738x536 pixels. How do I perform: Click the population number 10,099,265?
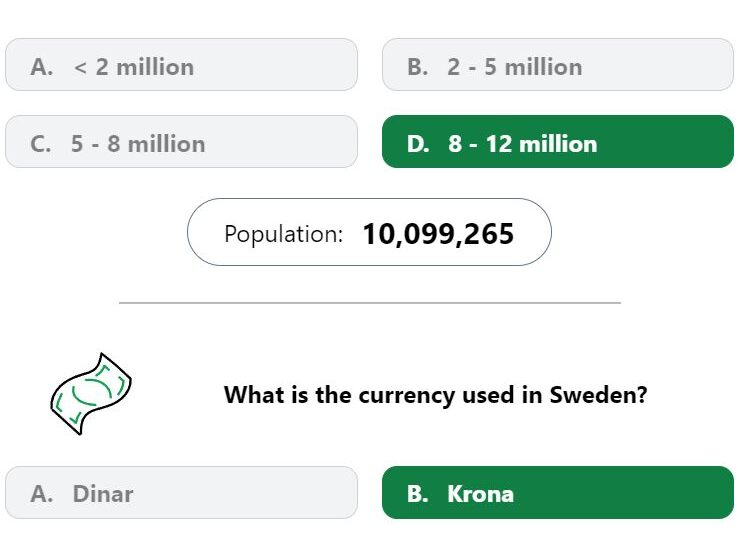click(x=437, y=234)
